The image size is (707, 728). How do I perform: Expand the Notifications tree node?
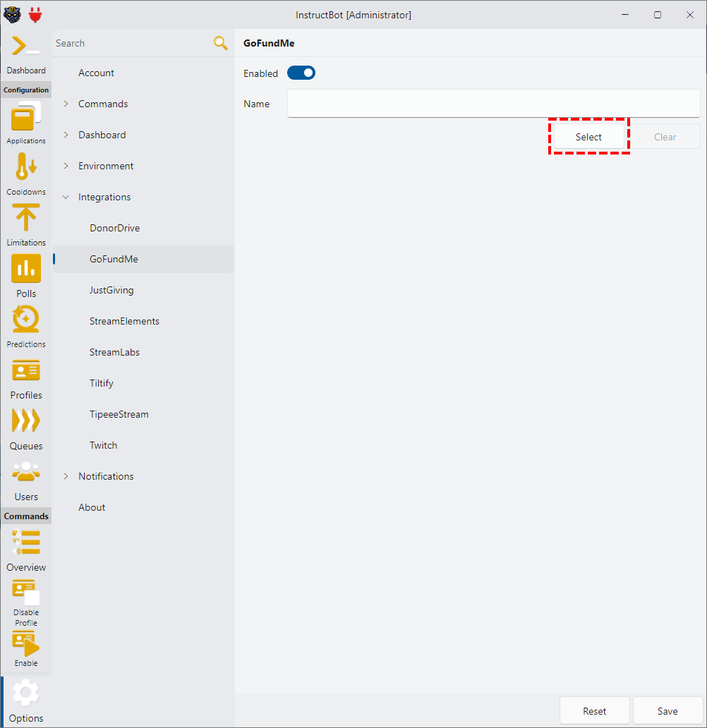tap(66, 476)
